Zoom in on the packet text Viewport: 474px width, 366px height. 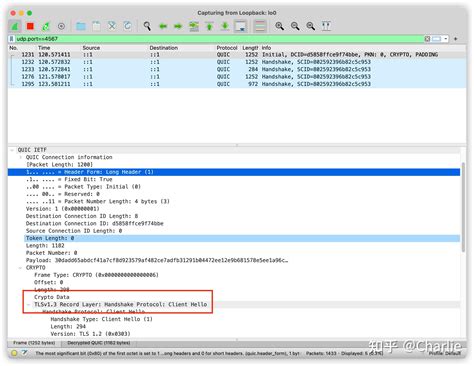point(279,26)
